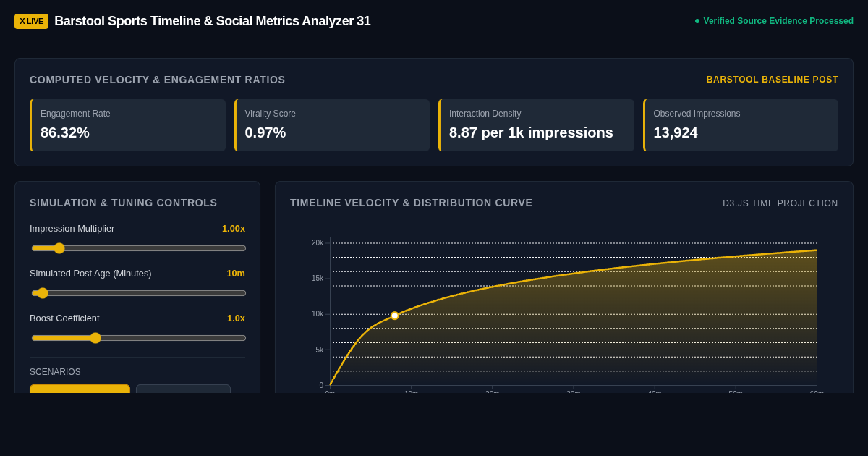Click the 1.0x boost coefficient value
The image size is (868, 456).
236,318
